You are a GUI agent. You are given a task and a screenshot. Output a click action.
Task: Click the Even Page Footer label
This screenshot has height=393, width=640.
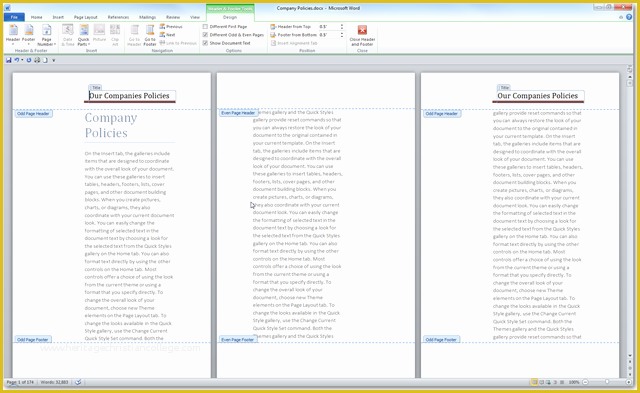(x=238, y=340)
